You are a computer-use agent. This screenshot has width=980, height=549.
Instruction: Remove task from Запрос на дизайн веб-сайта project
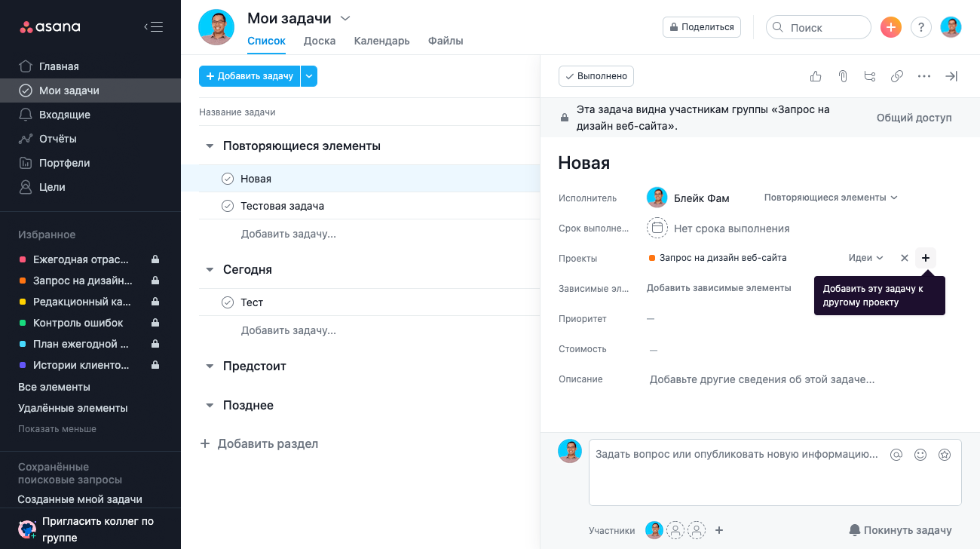tap(905, 258)
